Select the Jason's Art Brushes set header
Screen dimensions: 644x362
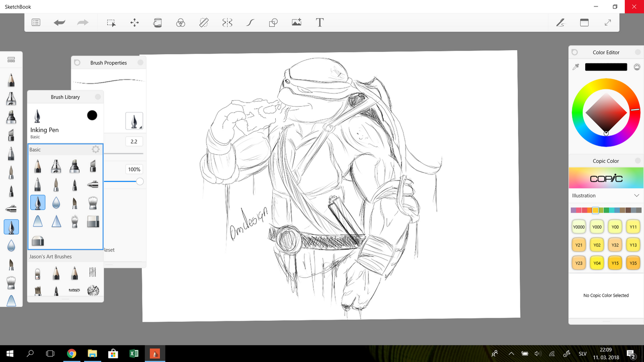(50, 256)
